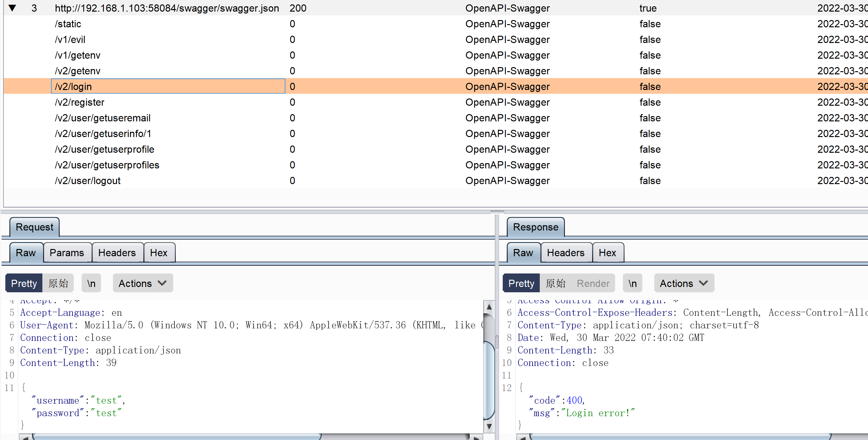Collapse the swagger.json tree row
The height and width of the screenshot is (440, 868).
point(13,8)
